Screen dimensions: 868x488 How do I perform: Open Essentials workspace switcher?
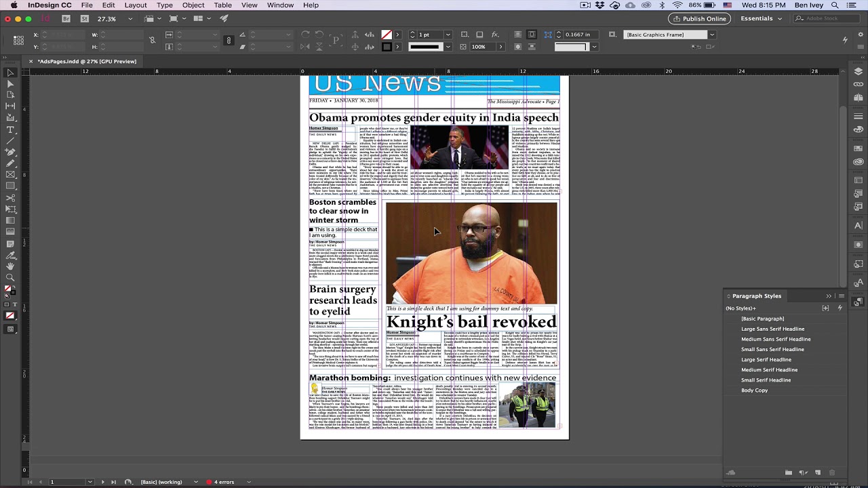tap(761, 18)
